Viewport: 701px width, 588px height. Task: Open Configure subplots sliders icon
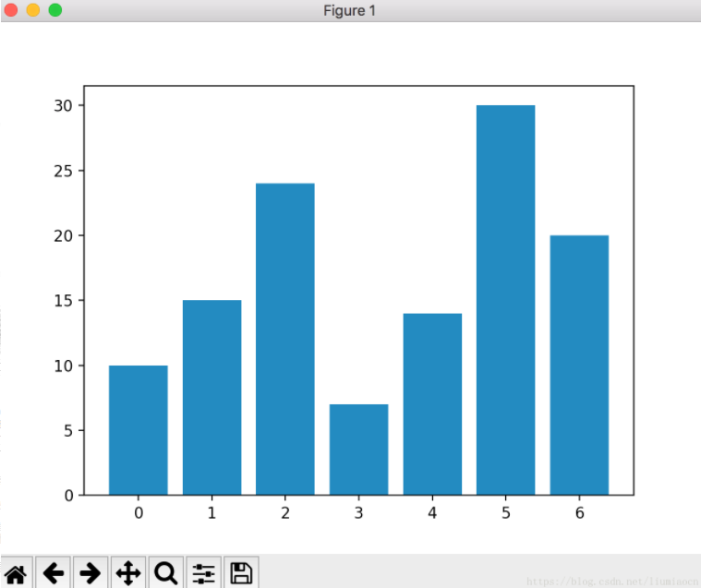[204, 574]
